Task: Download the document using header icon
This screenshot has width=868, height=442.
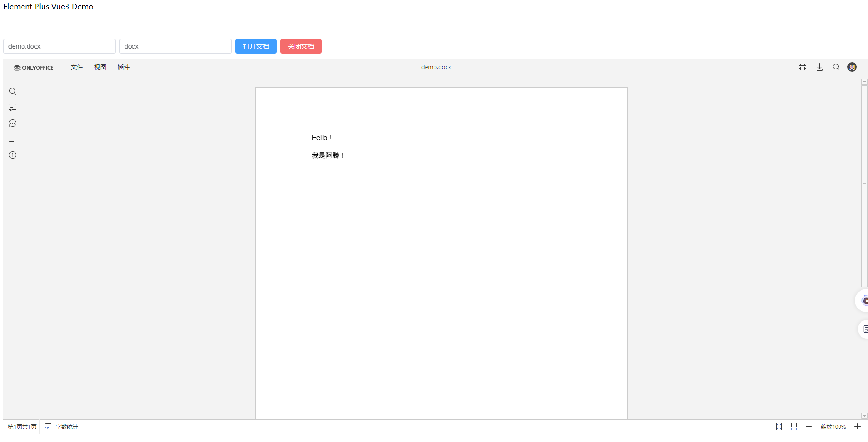Action: coord(819,67)
